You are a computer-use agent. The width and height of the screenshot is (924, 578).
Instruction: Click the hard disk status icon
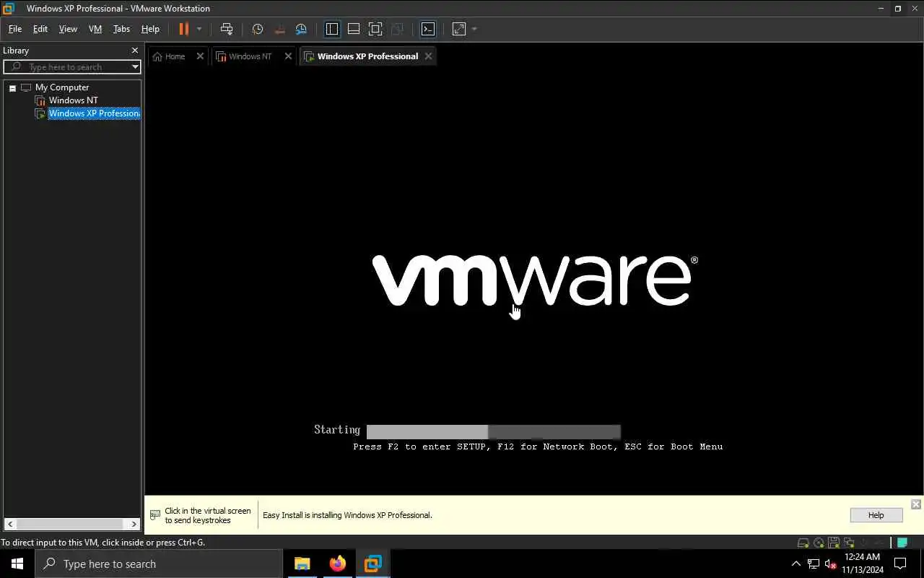click(x=803, y=543)
